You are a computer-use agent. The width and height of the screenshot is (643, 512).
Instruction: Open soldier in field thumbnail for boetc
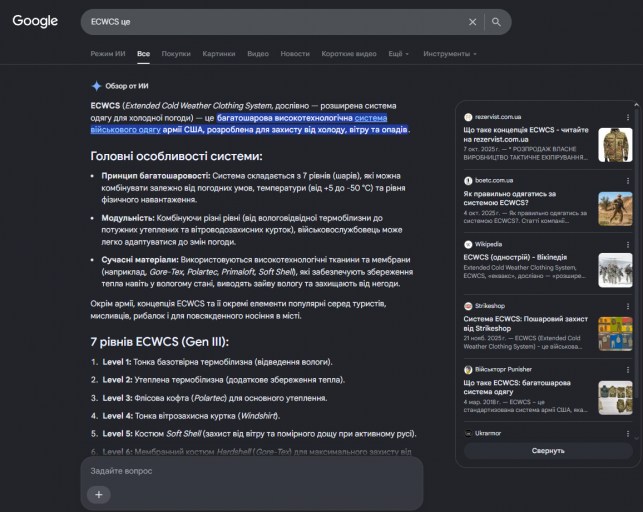point(615,209)
